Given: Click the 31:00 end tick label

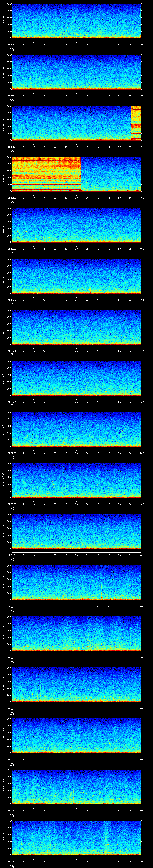Looking at the screenshot, I should click(141, 861).
